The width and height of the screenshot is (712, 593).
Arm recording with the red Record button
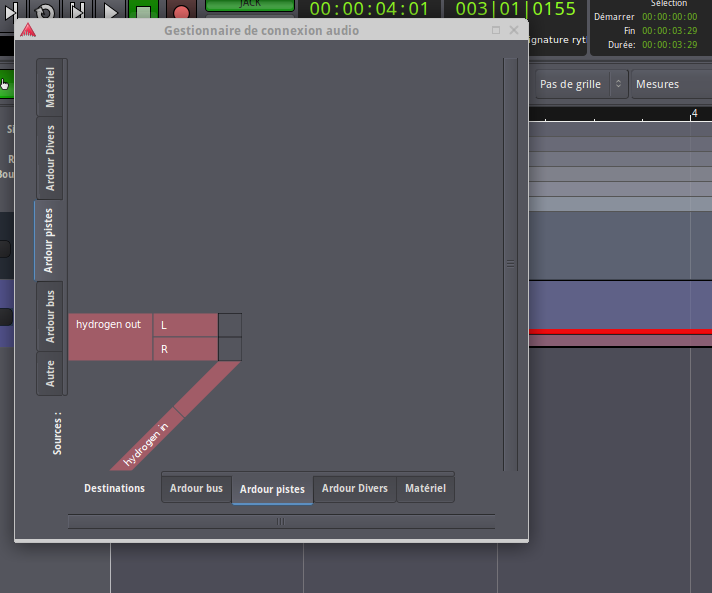(x=181, y=10)
